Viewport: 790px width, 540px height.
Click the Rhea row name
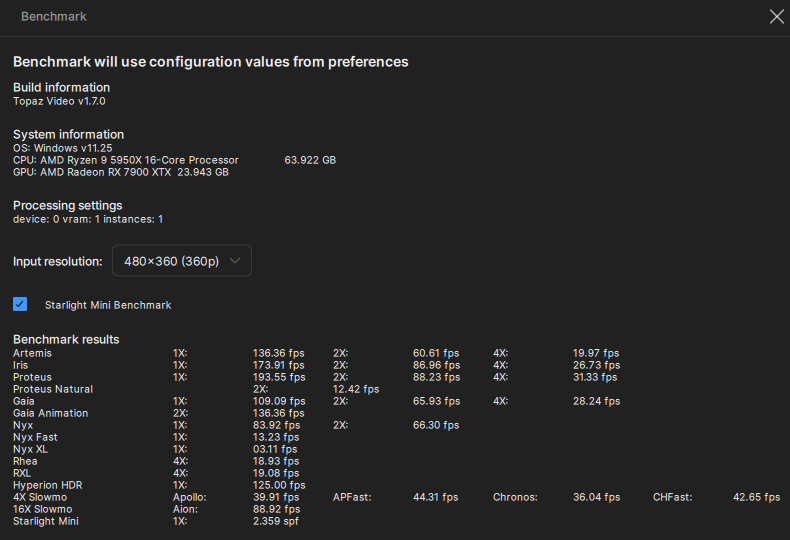pyautogui.click(x=25, y=461)
